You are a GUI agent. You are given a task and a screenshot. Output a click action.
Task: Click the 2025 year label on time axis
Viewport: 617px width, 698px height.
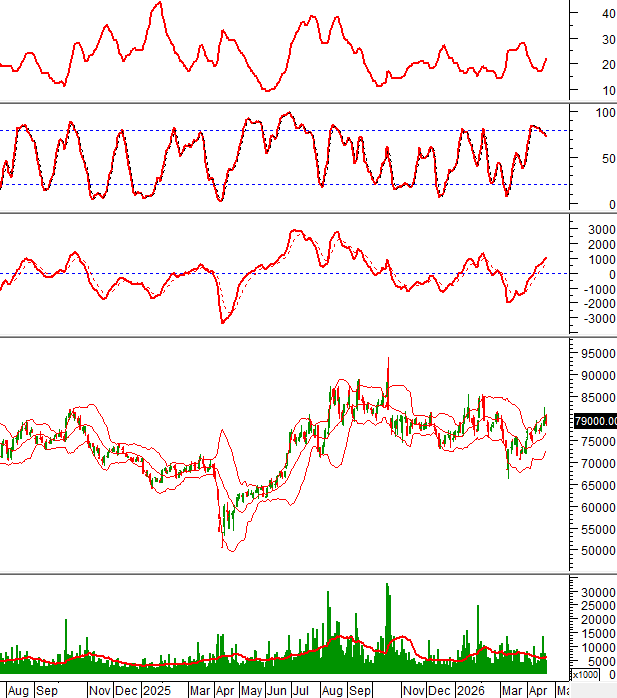click(x=156, y=690)
